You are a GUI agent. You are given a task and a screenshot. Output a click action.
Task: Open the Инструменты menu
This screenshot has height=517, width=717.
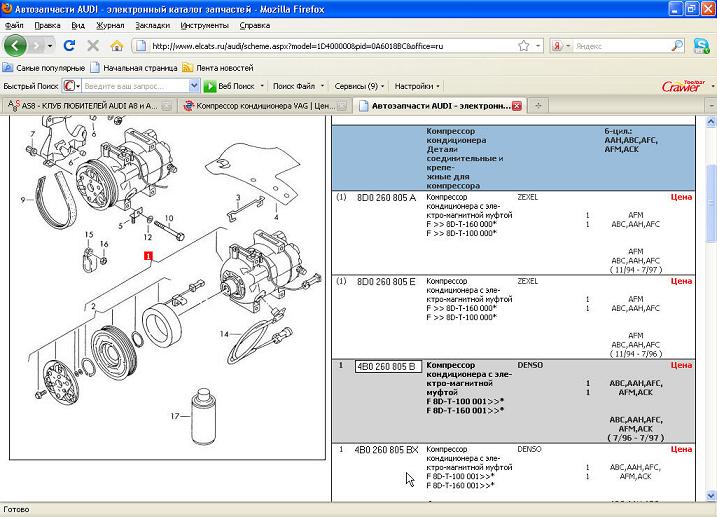tap(204, 24)
